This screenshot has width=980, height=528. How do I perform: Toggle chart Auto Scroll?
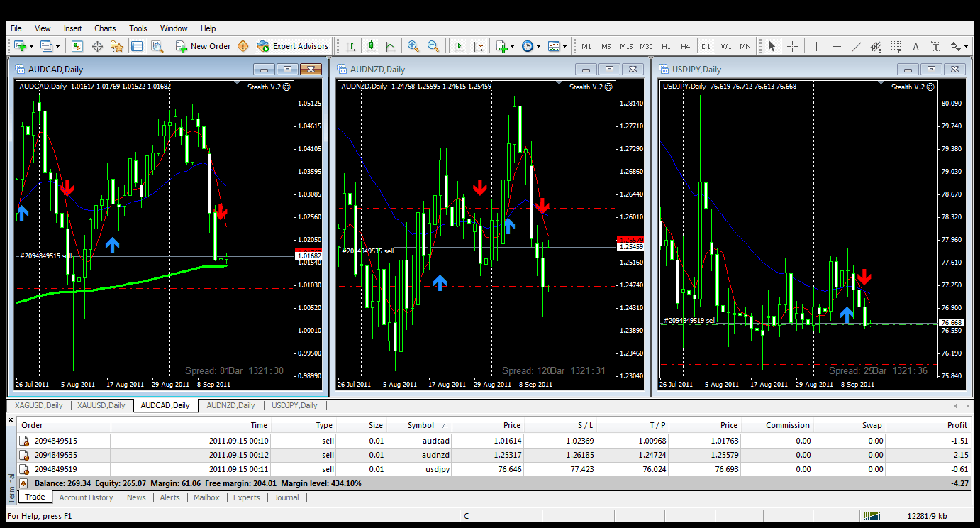[457, 46]
